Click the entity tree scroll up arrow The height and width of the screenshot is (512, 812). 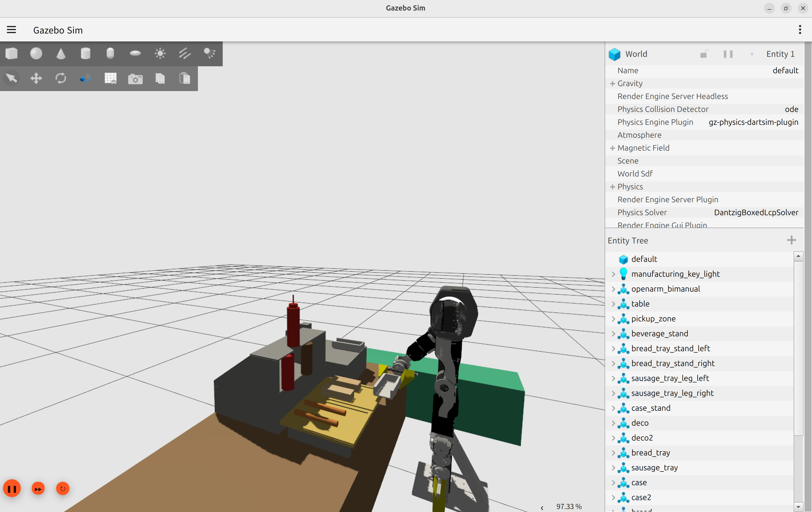[798, 256]
